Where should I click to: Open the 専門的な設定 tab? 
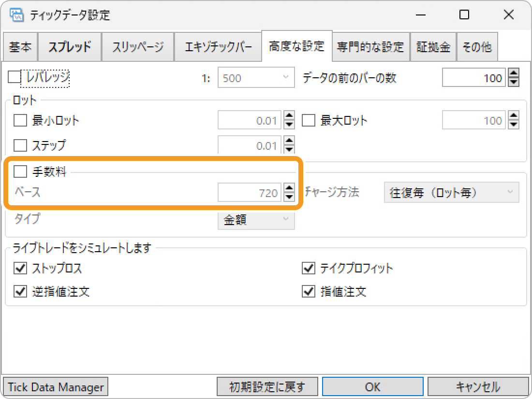click(370, 47)
